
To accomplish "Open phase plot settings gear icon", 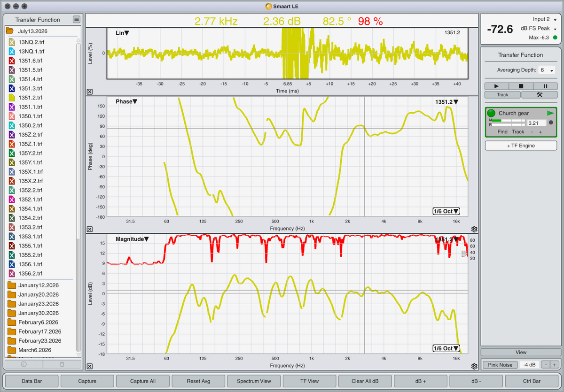I will click(x=474, y=229).
